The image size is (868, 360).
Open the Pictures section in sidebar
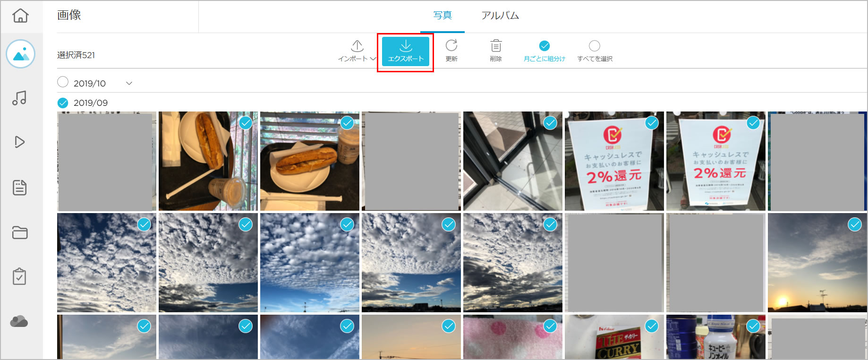coord(20,54)
